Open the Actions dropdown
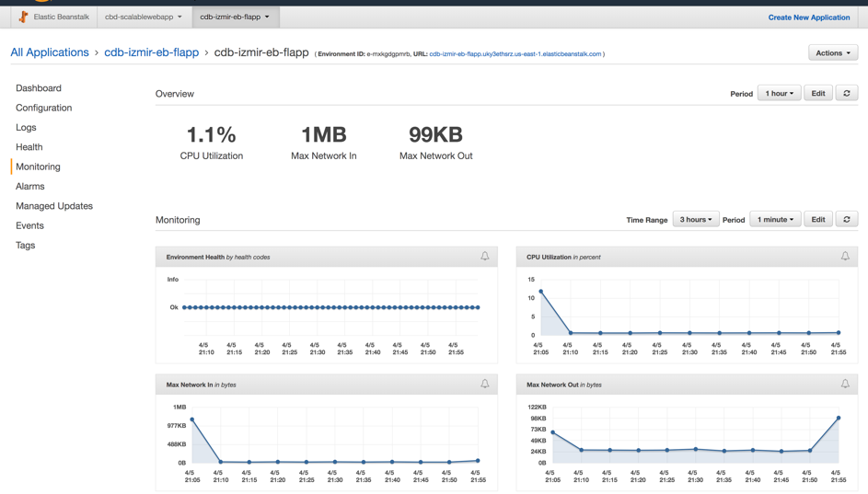Screen dimensions: 868x494 coord(833,53)
